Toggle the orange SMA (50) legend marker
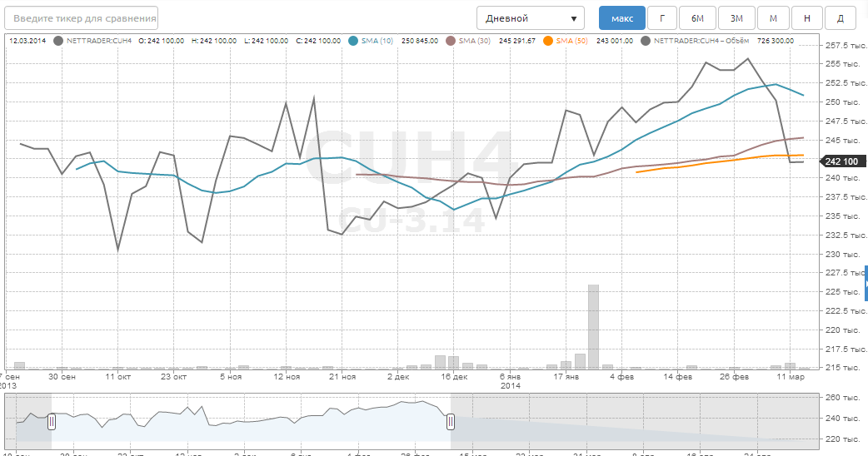The width and height of the screenshot is (868, 456). click(x=547, y=40)
